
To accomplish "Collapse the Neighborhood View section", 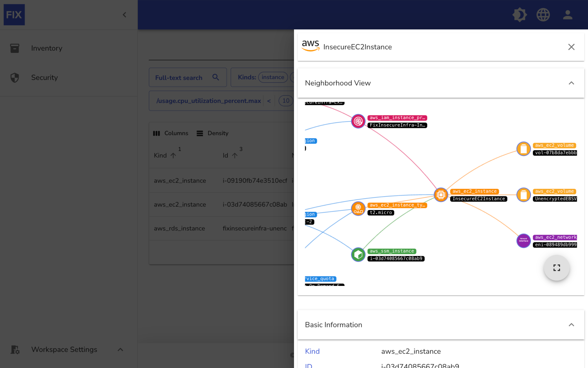I will point(571,83).
